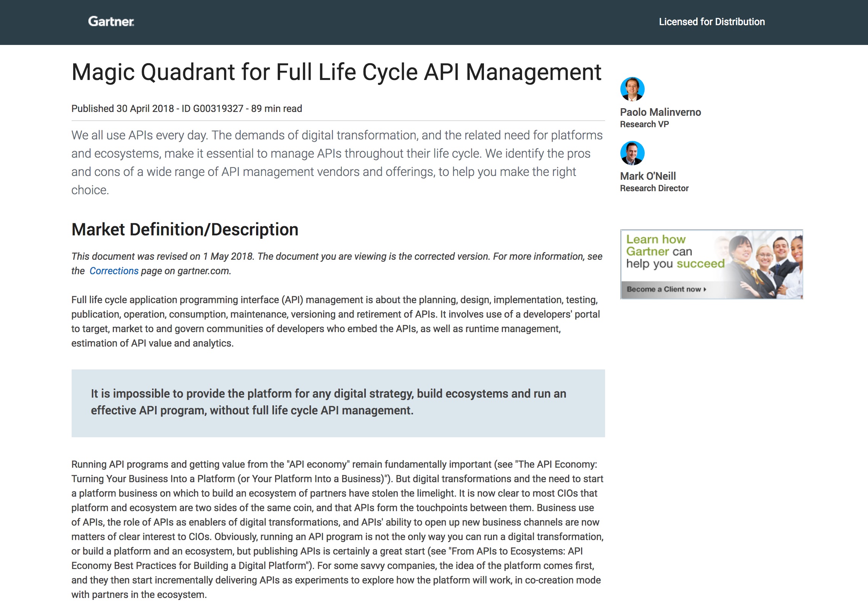
Task: Click Research Director title text
Action: click(x=654, y=188)
